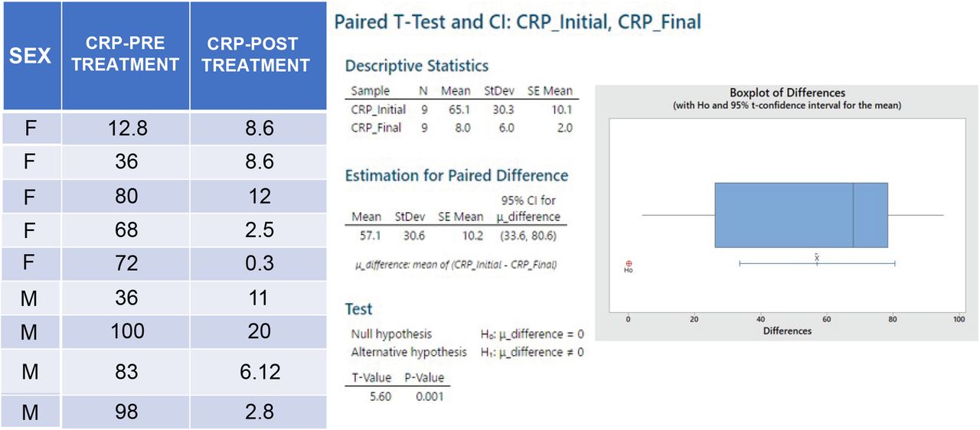The height and width of the screenshot is (430, 980).
Task: Click the Test section heading
Action: pyautogui.click(x=358, y=309)
